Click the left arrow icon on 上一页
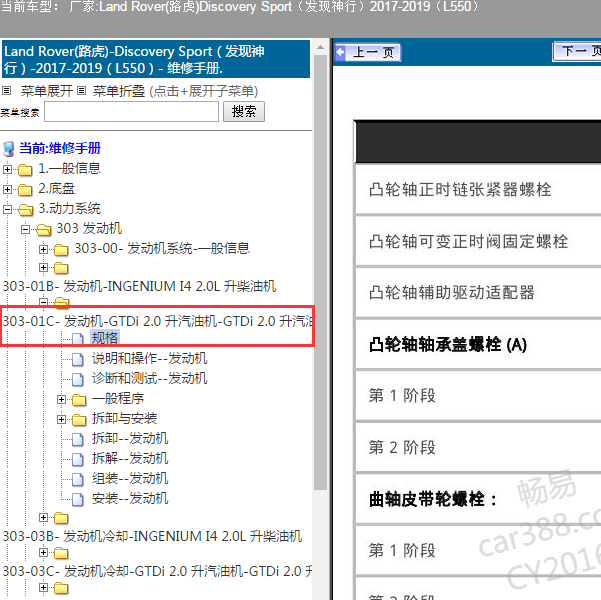The height and width of the screenshot is (600, 601). (x=340, y=52)
